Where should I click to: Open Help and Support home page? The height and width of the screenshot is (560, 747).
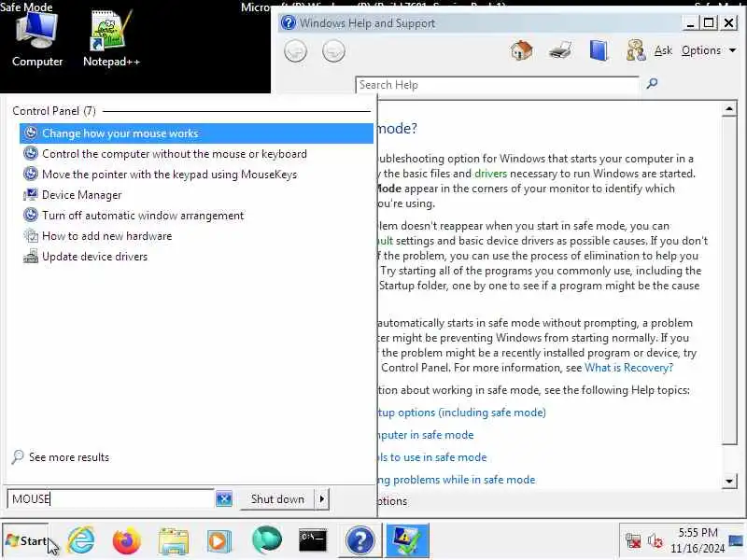pos(522,50)
